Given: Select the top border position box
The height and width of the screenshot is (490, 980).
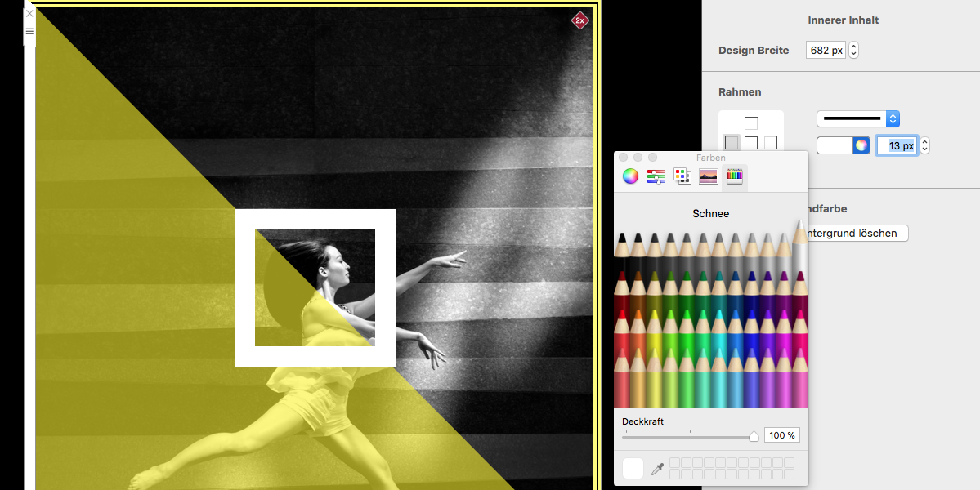Looking at the screenshot, I should tap(750, 123).
